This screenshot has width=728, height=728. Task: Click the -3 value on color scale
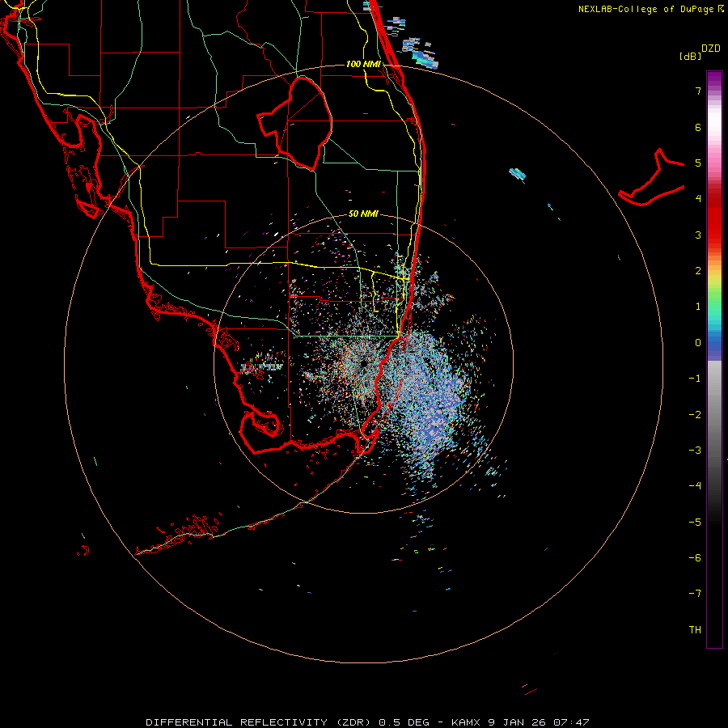coord(695,451)
